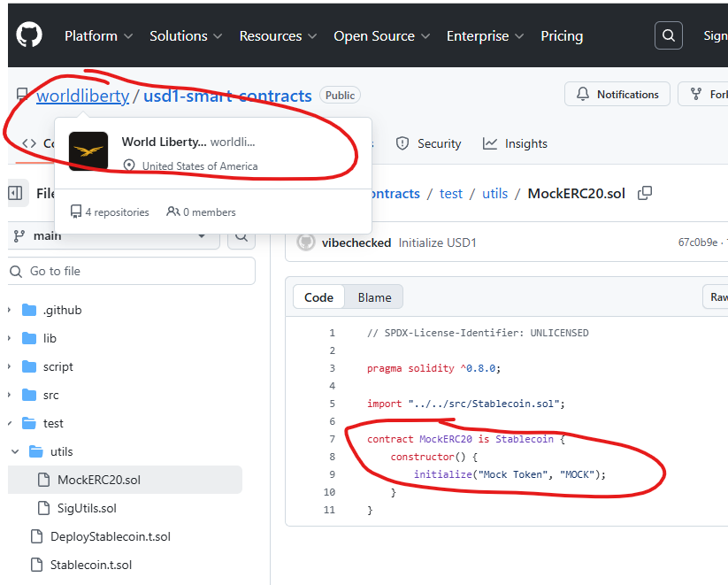Open the Enterprise navigation menu
Viewport: 728px width, 585px height.
coord(485,35)
